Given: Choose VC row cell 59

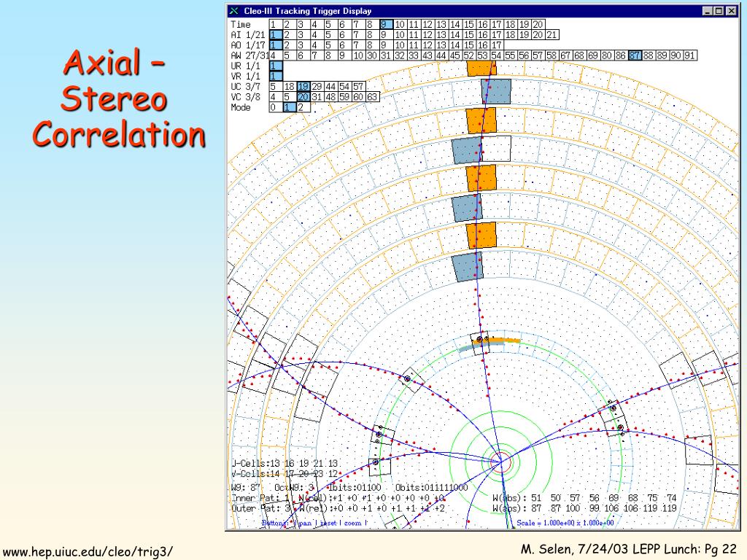Looking at the screenshot, I should (x=344, y=97).
